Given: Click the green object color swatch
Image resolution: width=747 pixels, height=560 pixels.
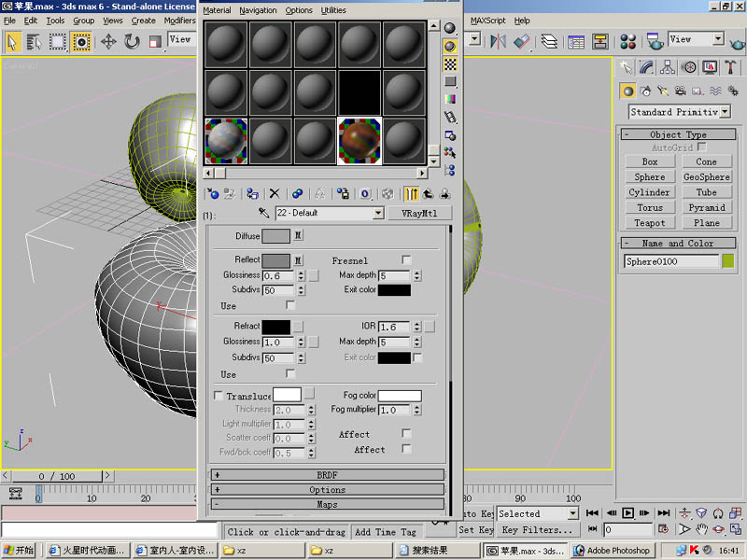Looking at the screenshot, I should point(727,261).
